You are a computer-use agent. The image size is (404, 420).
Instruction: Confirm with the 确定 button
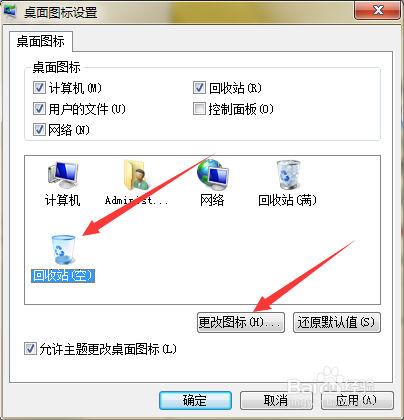click(x=195, y=400)
